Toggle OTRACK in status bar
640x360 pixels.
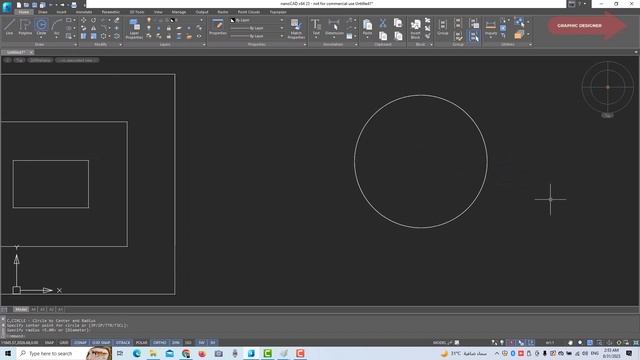123,342
